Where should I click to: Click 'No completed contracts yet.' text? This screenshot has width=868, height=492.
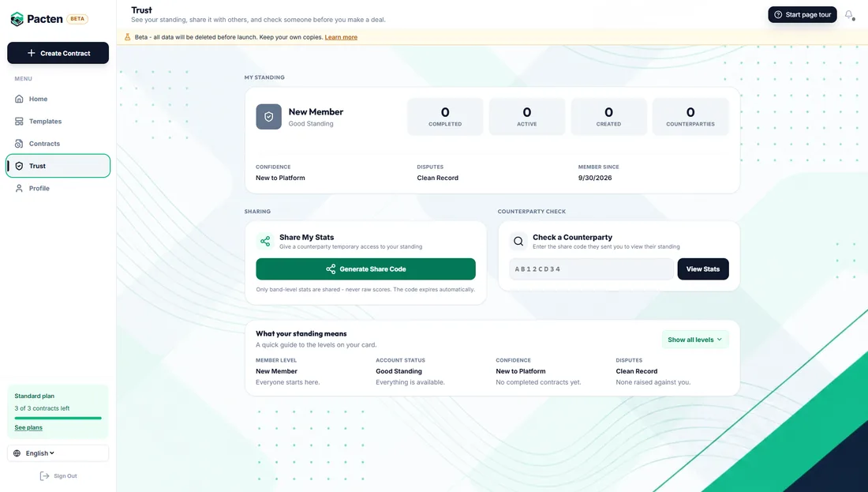[x=538, y=382]
